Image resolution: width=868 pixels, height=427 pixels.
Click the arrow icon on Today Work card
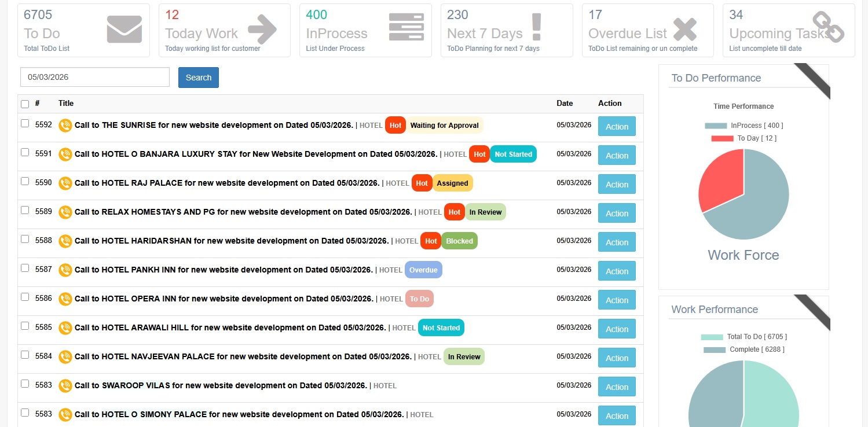262,30
